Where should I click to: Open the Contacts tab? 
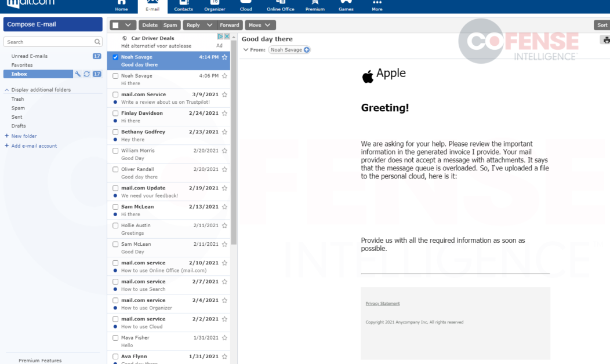point(183,6)
